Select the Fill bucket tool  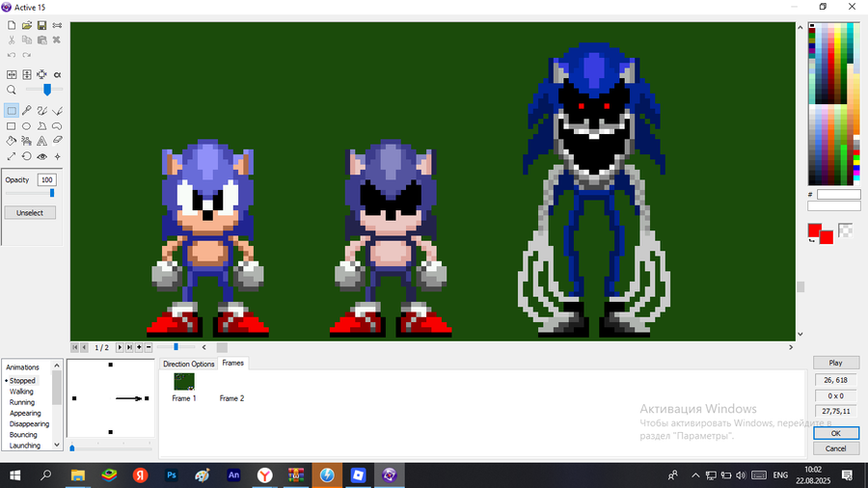[12, 141]
